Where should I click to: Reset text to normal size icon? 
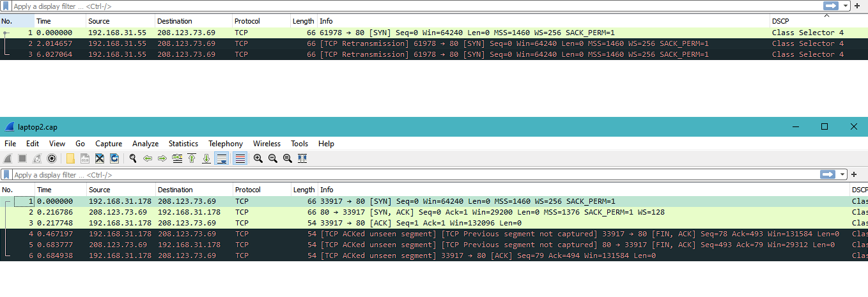pyautogui.click(x=288, y=158)
